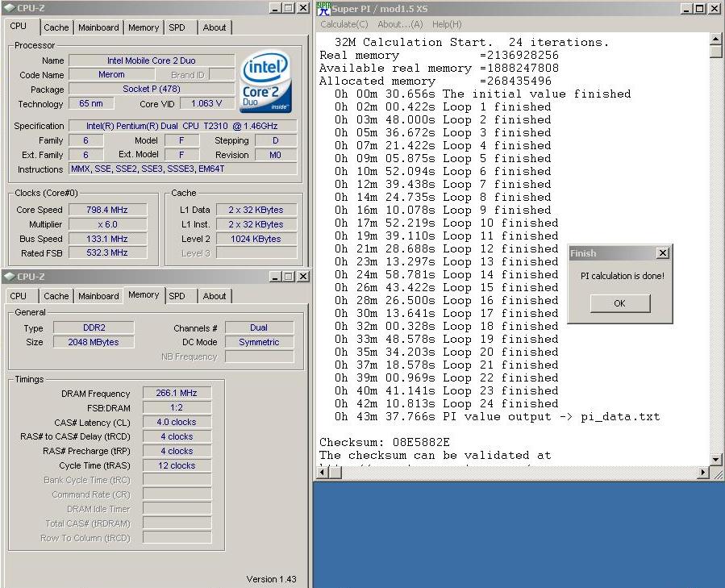Screen dimensions: 725x588
Task: Click the memory Size value '2048 MBytes'
Action: [x=94, y=342]
